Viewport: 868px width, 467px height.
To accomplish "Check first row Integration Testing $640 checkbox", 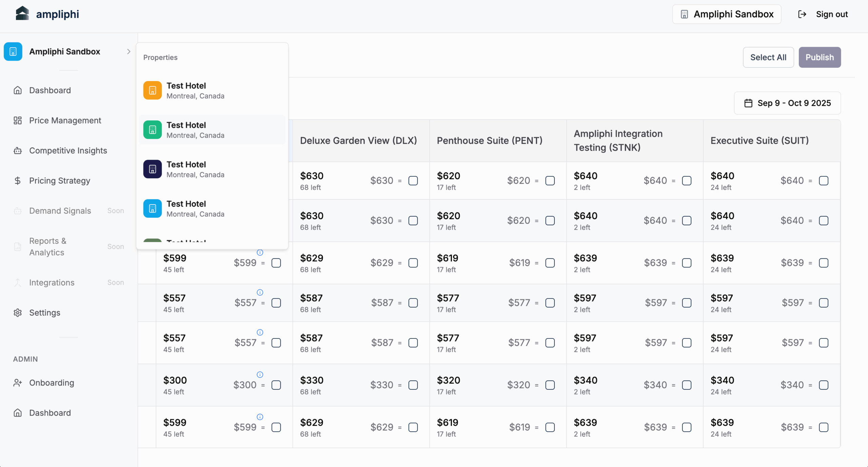I will point(687,181).
